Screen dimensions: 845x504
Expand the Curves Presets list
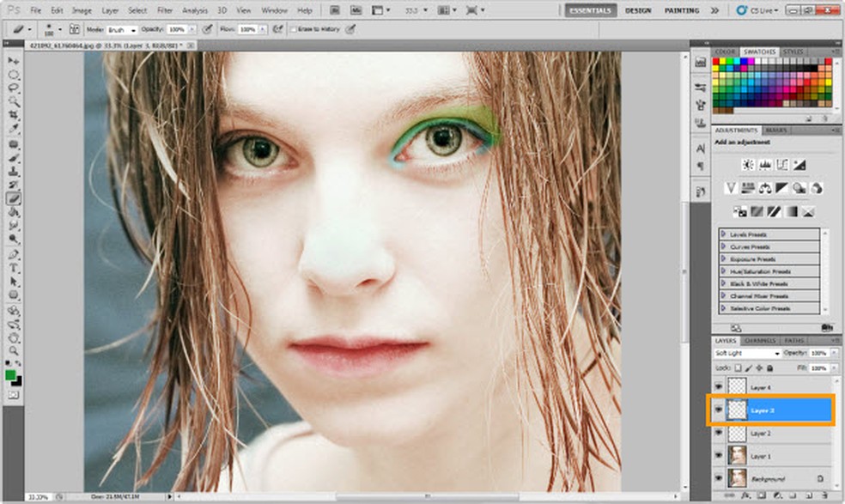tap(723, 246)
